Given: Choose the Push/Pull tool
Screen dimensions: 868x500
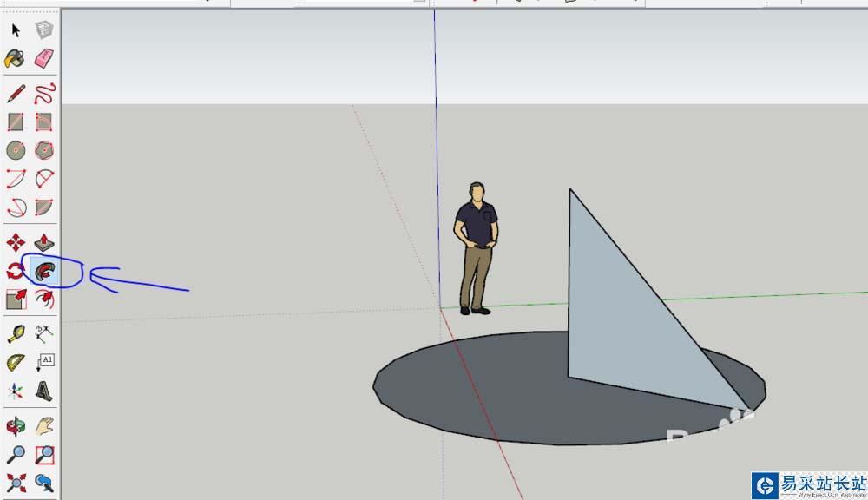Looking at the screenshot, I should coord(43,242).
